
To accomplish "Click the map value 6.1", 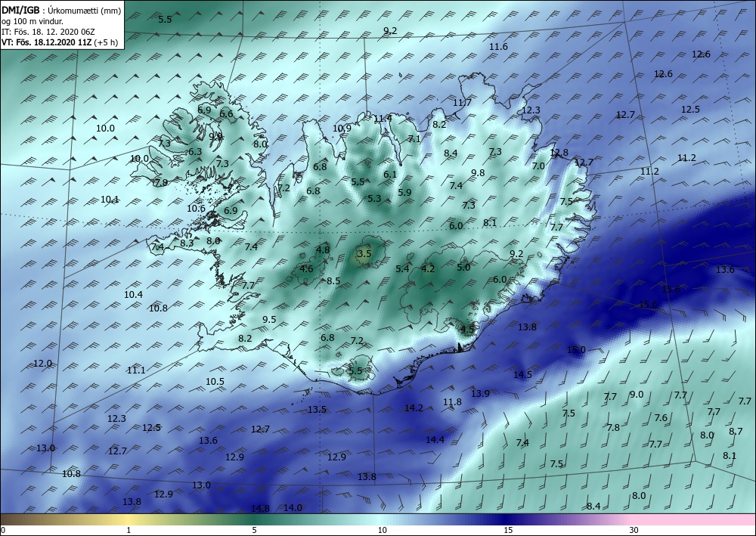I will click(x=389, y=175).
